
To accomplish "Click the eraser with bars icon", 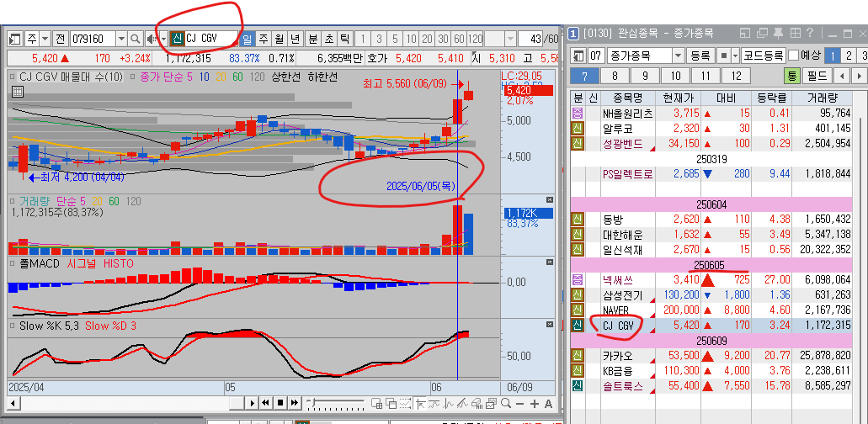I will coord(477,404).
